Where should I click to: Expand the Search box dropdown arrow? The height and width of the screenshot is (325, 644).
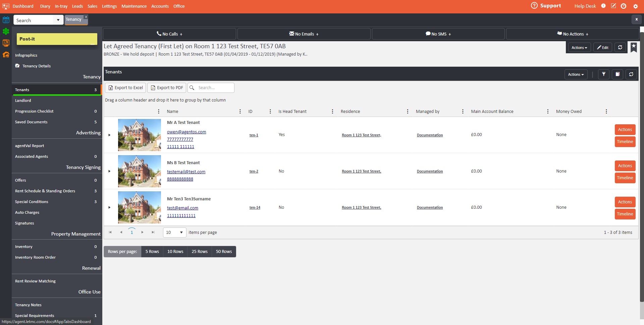(x=58, y=20)
